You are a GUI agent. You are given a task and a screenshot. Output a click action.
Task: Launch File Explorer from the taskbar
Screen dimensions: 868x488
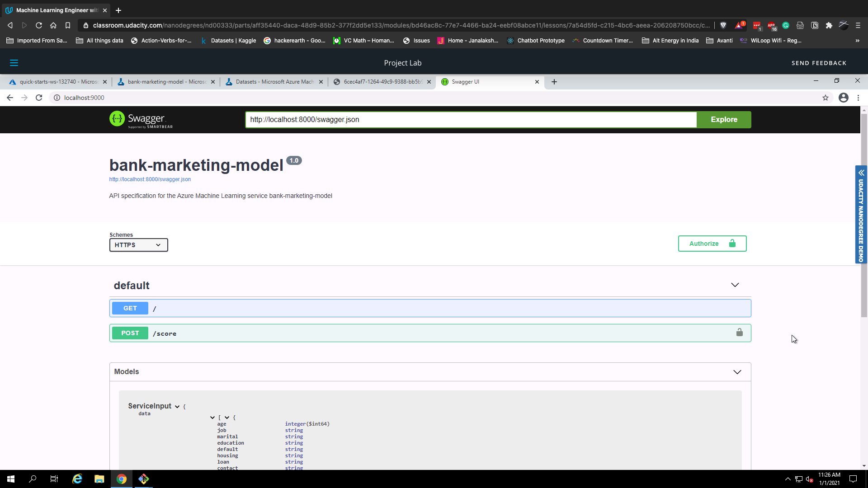pos(99,479)
